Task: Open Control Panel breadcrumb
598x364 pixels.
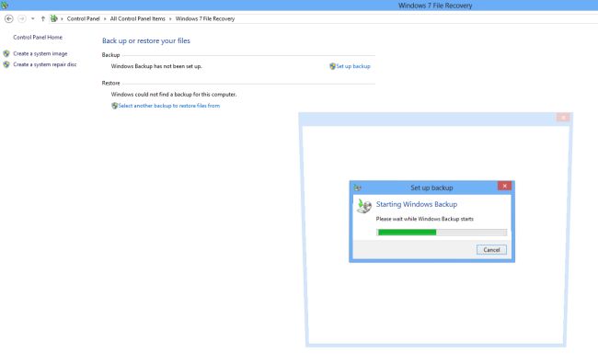Action: click(x=83, y=18)
